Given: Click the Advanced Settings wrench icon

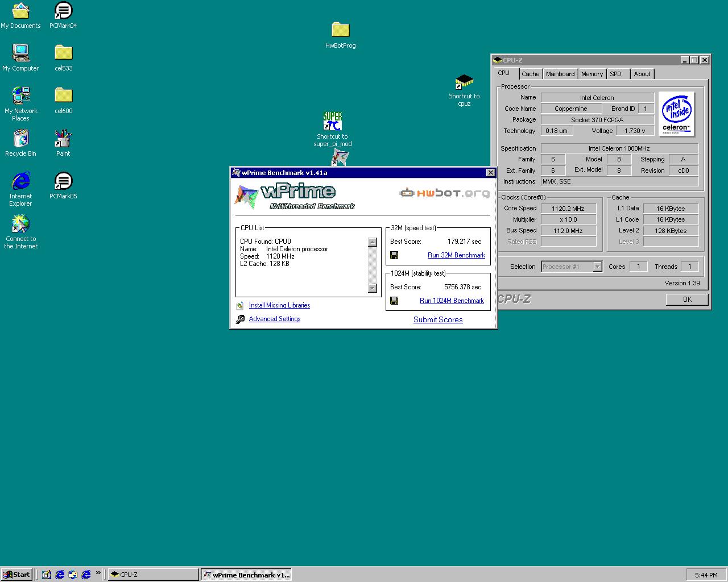Looking at the screenshot, I should 240,319.
